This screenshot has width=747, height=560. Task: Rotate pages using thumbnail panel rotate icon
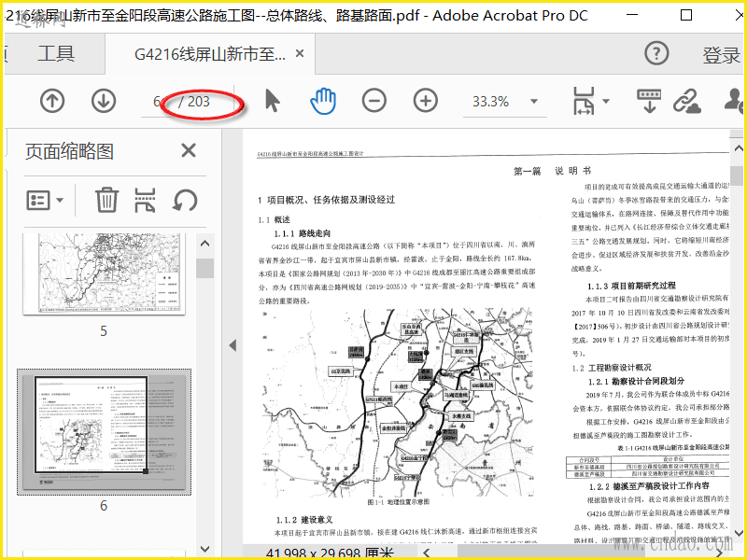pyautogui.click(x=185, y=200)
